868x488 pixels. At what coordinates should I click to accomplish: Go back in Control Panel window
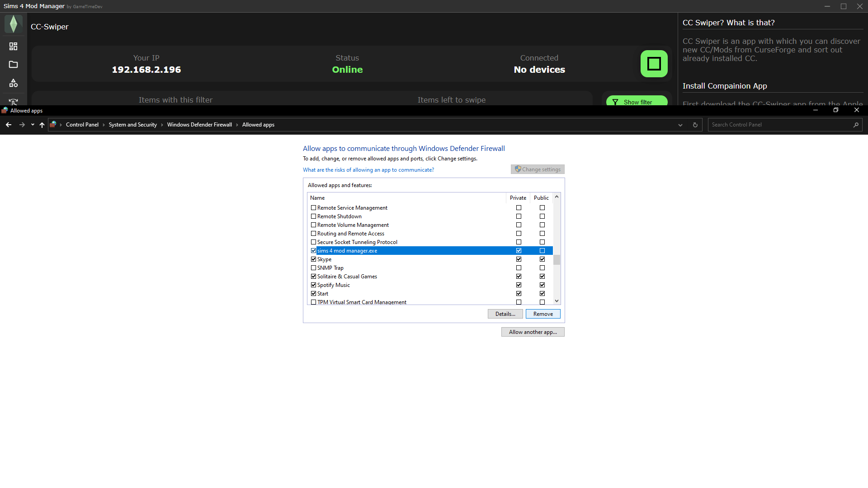click(x=9, y=125)
